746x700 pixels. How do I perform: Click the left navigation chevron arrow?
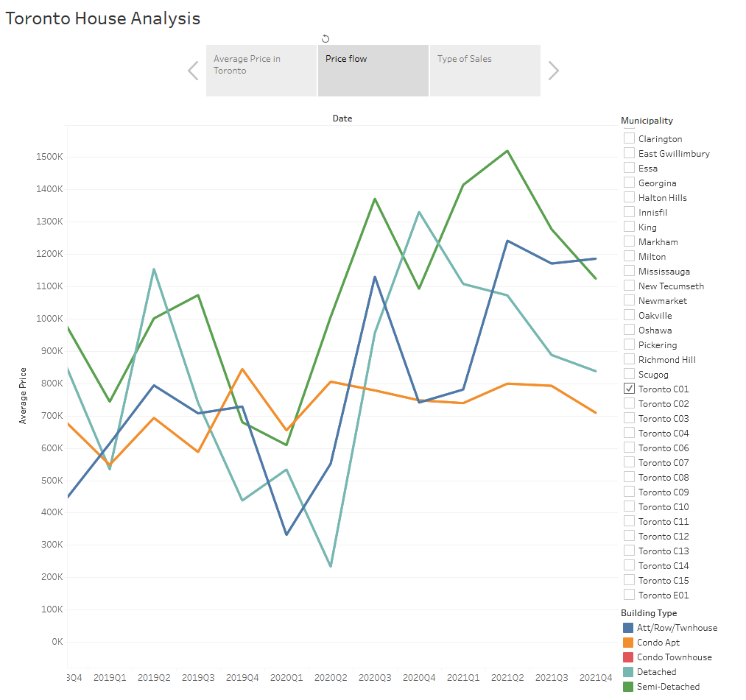[192, 71]
